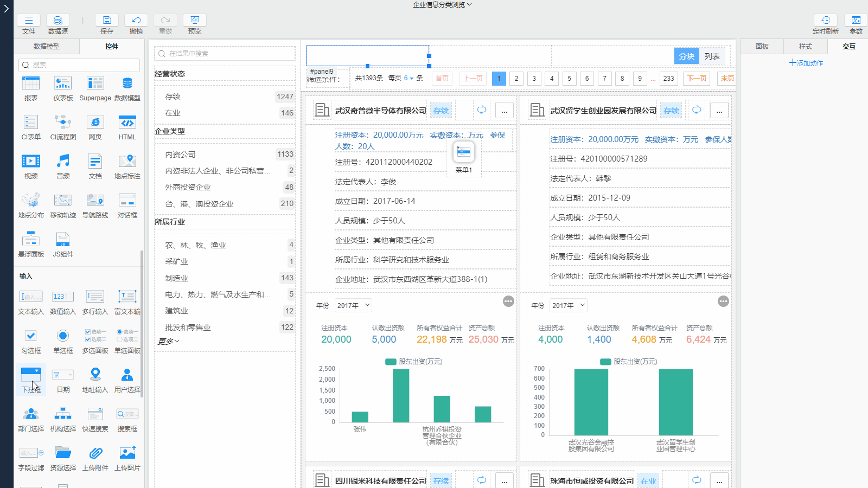
Task: Switch to the 数据模型 tab
Action: [x=47, y=47]
